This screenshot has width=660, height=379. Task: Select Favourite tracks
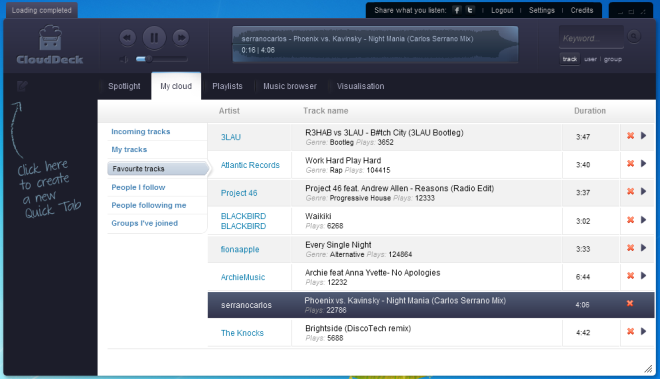[x=158, y=168]
